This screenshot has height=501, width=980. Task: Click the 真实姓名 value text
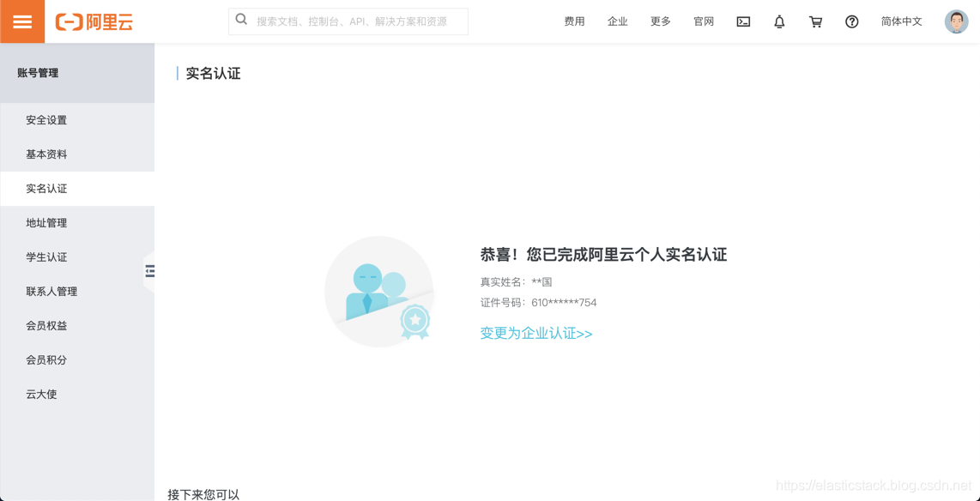point(541,281)
